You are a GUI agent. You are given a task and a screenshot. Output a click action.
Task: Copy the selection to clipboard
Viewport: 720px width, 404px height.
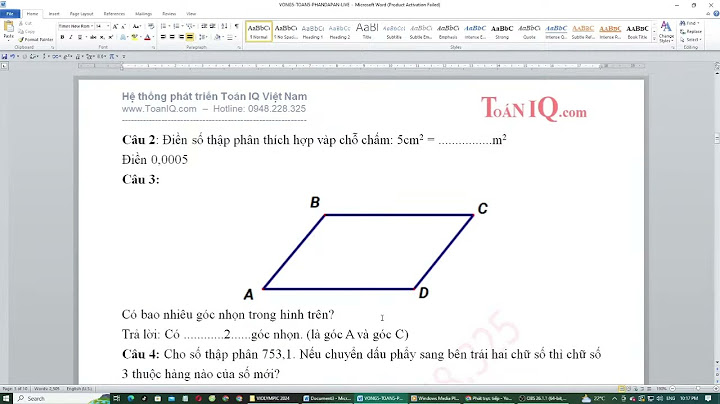coord(27,31)
